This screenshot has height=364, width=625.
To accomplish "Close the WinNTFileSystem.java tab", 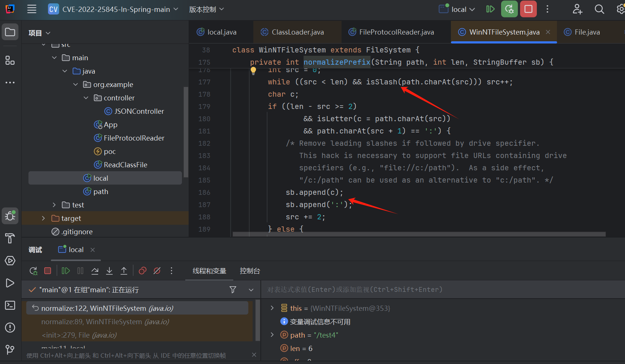I will click(x=548, y=32).
